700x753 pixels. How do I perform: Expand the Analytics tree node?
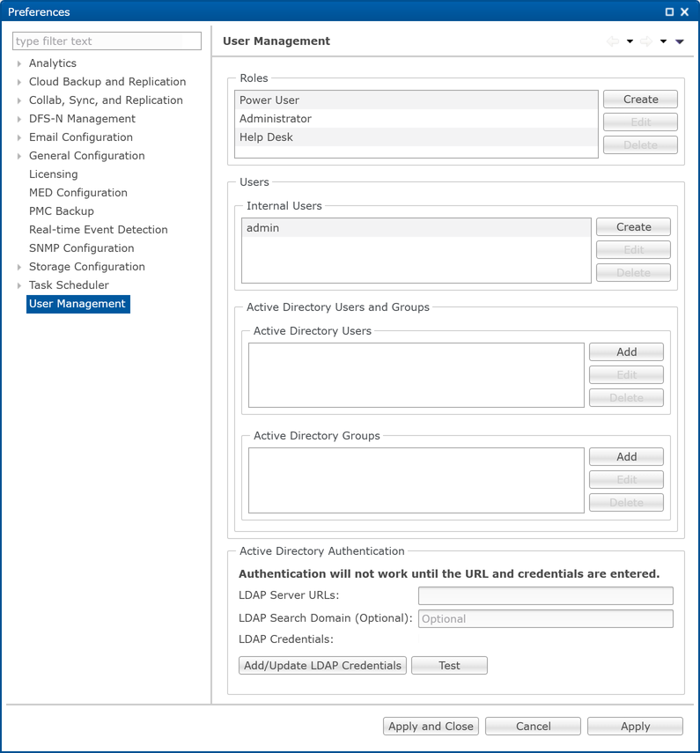[x=18, y=63]
